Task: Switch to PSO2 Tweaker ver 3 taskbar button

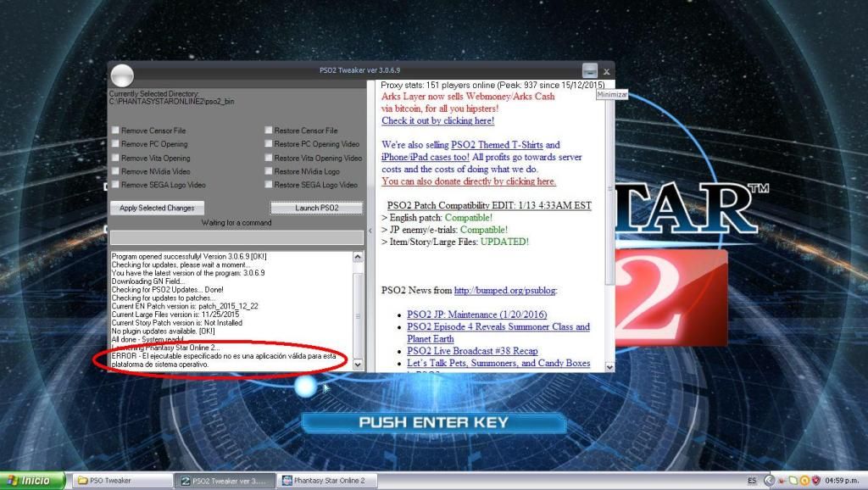Action: click(225, 481)
